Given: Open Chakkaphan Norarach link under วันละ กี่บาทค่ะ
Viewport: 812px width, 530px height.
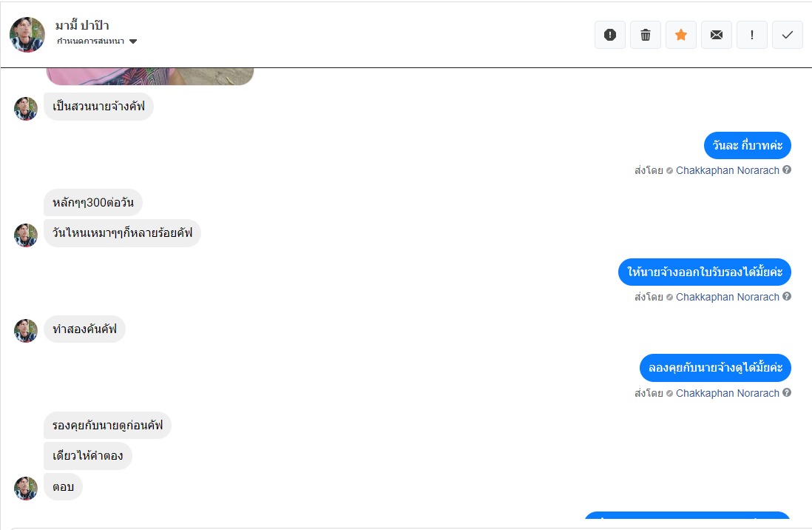Looking at the screenshot, I should [727, 170].
